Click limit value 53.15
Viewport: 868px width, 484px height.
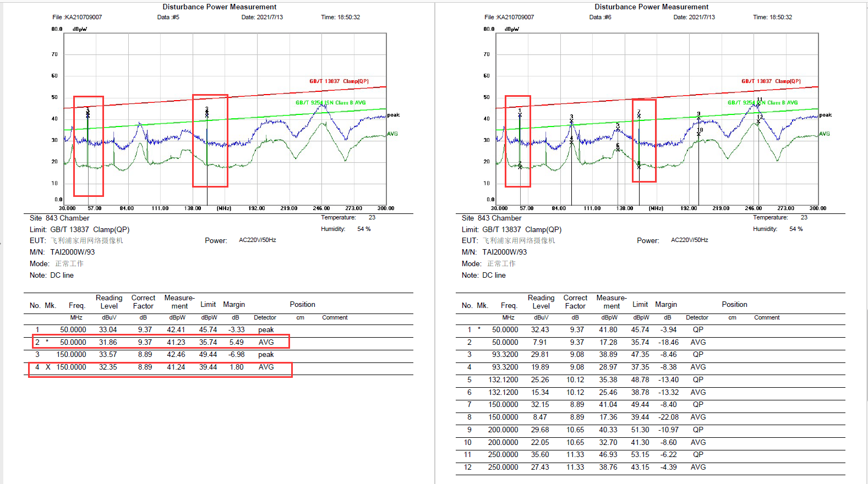coord(640,454)
